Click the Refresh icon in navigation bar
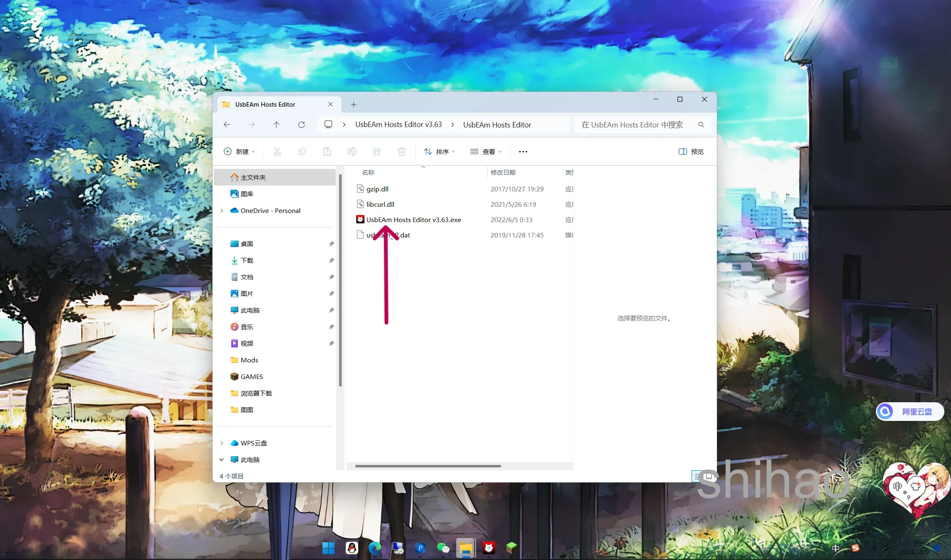Viewport: 951px width, 560px height. point(301,125)
